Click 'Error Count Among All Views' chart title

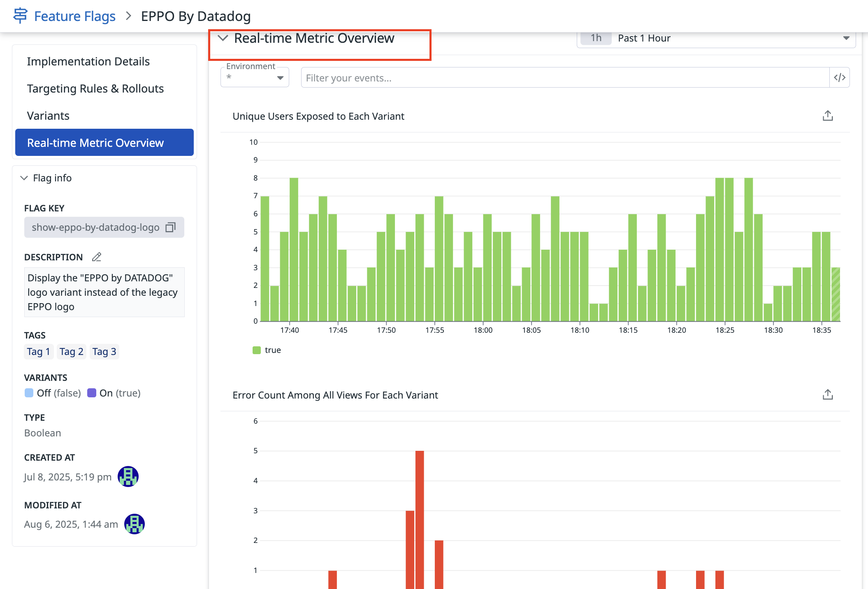tap(335, 395)
